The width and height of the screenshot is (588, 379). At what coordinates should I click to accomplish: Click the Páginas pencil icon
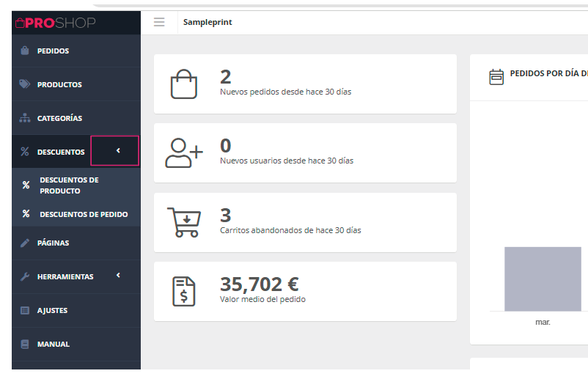[x=25, y=243]
